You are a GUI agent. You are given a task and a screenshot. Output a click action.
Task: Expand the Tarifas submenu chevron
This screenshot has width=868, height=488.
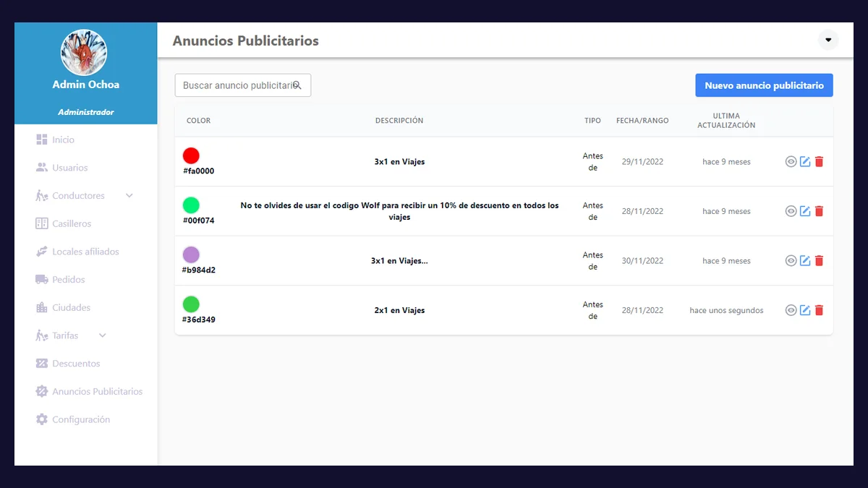coord(103,335)
